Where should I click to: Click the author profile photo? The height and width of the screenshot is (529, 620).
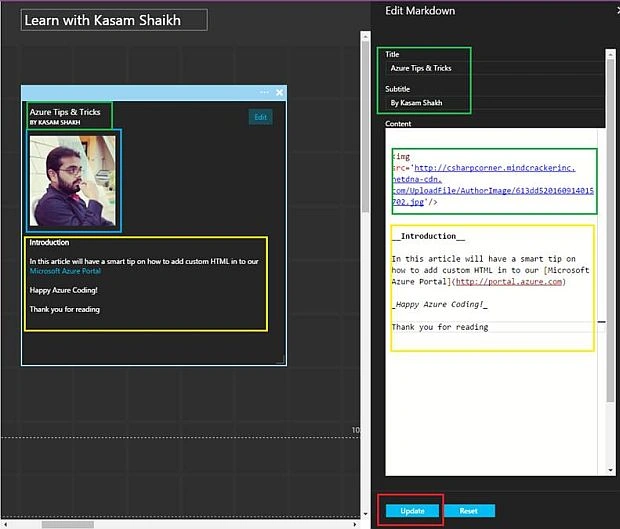(73, 181)
